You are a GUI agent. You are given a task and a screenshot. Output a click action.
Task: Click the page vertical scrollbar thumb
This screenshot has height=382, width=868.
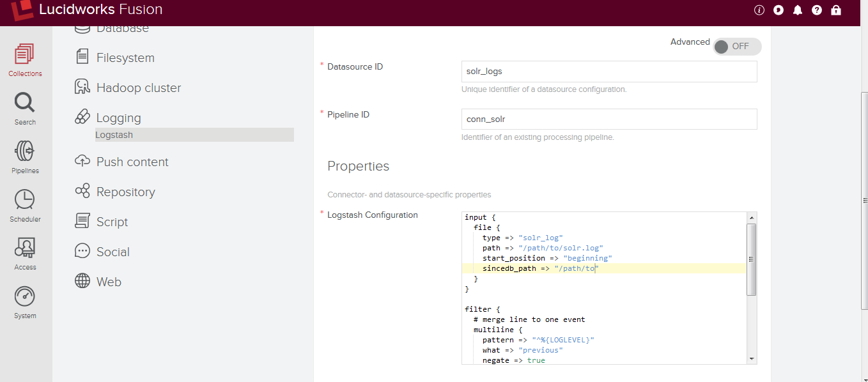[x=864, y=200]
